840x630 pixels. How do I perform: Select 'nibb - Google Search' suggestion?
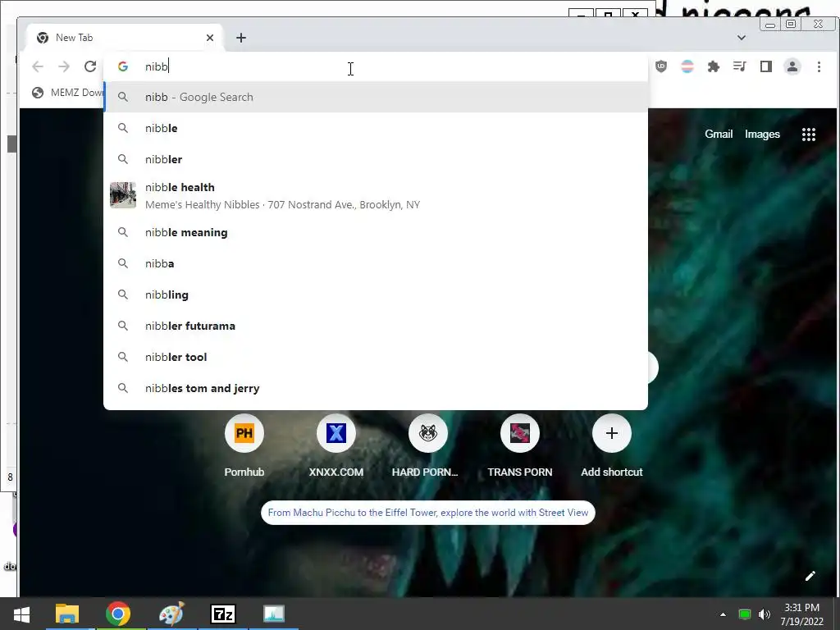point(376,97)
